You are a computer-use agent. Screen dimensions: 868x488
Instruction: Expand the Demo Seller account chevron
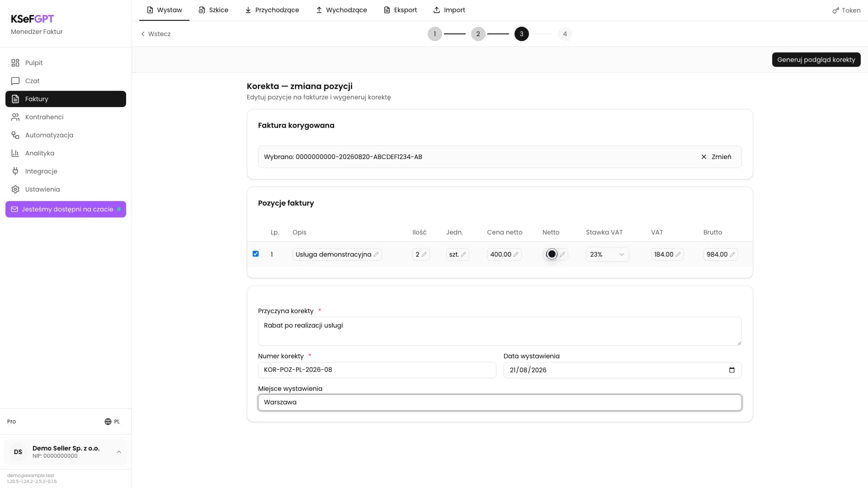tap(119, 452)
